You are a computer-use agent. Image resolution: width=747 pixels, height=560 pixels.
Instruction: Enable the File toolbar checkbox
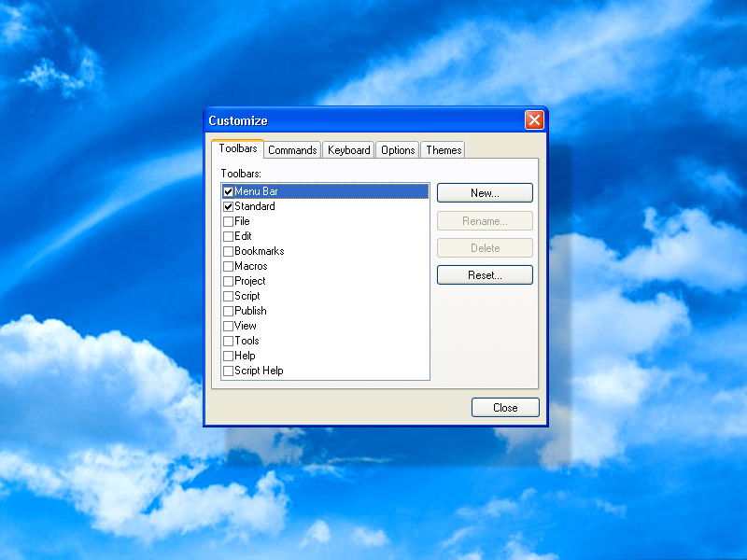(228, 221)
